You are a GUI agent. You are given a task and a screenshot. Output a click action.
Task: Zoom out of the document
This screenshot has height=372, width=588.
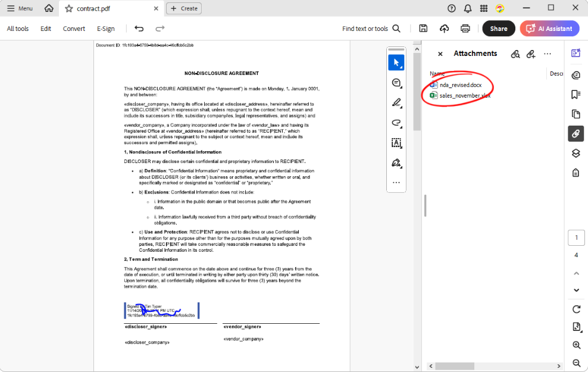click(x=576, y=362)
